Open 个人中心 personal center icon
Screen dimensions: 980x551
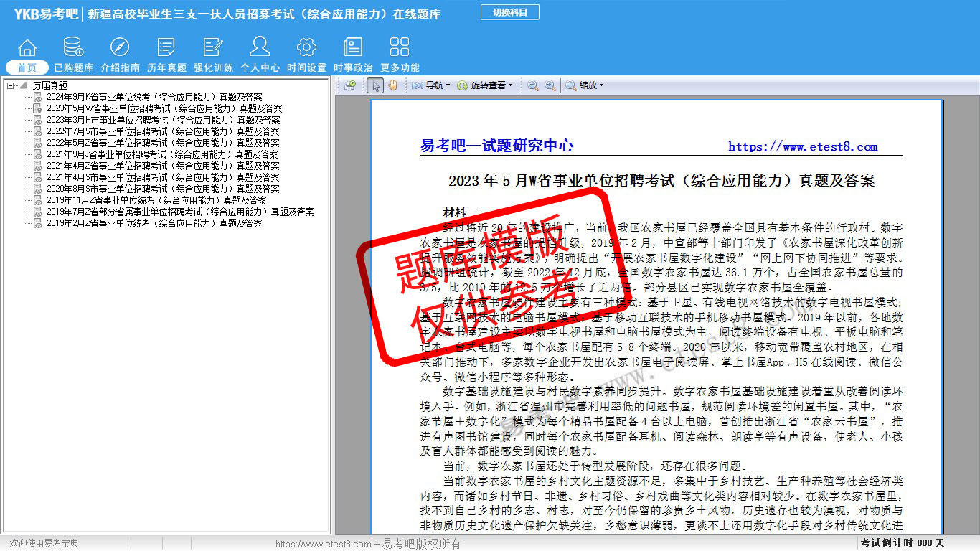[260, 48]
